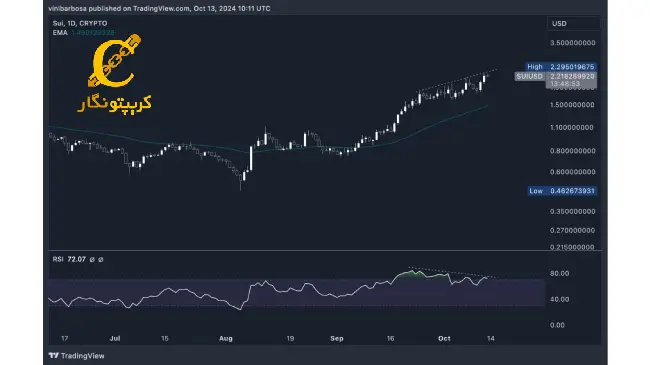Click the 1.100000000 price axis value
The image size is (650, 365).
point(572,127)
